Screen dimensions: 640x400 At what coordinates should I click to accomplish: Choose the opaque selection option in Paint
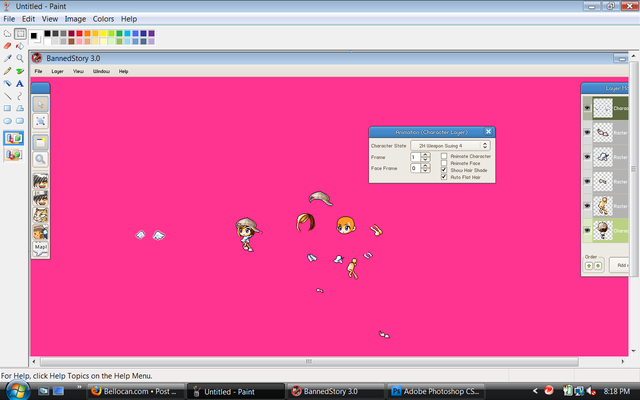13,138
